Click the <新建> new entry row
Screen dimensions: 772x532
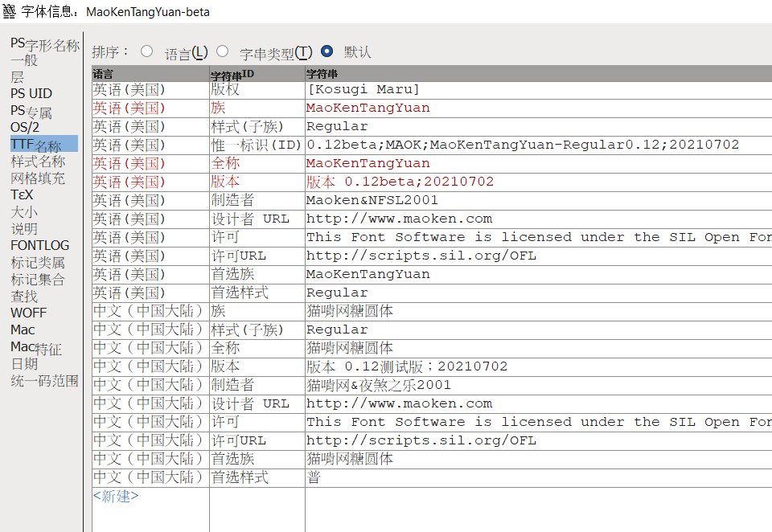[116, 496]
